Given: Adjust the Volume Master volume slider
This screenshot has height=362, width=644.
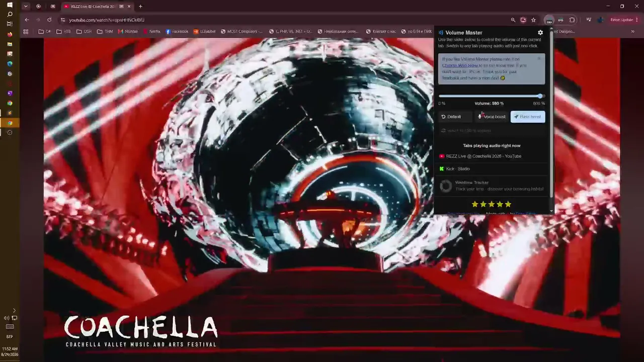Looking at the screenshot, I should [491, 96].
